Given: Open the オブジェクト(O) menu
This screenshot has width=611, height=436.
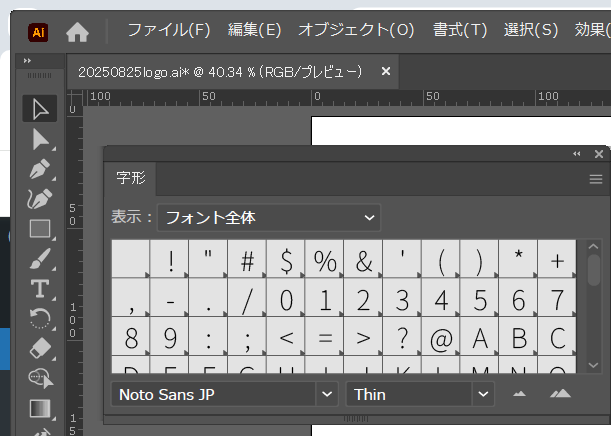Looking at the screenshot, I should pyautogui.click(x=356, y=30).
